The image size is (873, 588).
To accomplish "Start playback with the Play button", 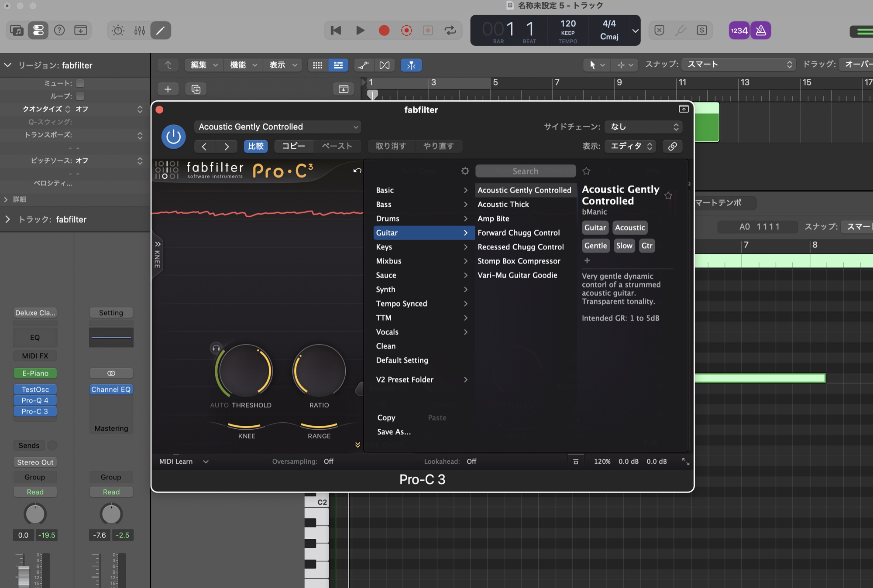I will 360,30.
